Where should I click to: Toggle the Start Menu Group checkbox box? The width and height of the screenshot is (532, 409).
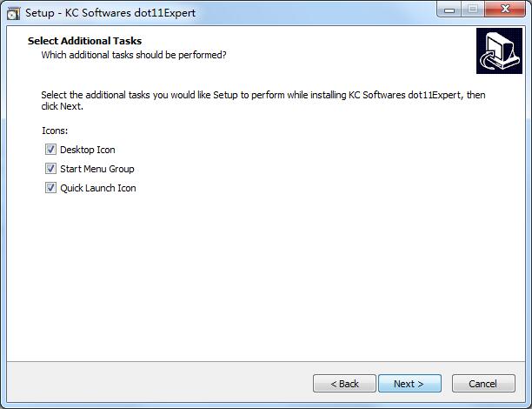(x=50, y=169)
